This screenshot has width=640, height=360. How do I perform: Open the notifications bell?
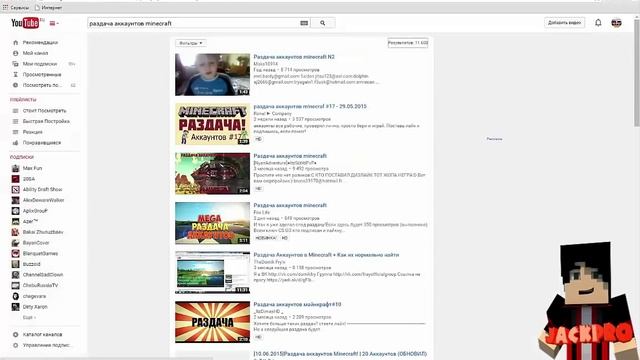pos(598,23)
